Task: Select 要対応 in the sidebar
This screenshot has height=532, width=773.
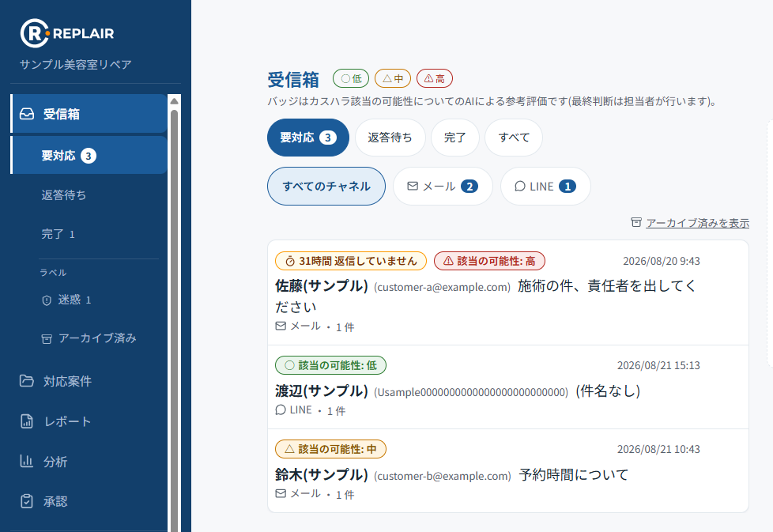Action: 89,155
